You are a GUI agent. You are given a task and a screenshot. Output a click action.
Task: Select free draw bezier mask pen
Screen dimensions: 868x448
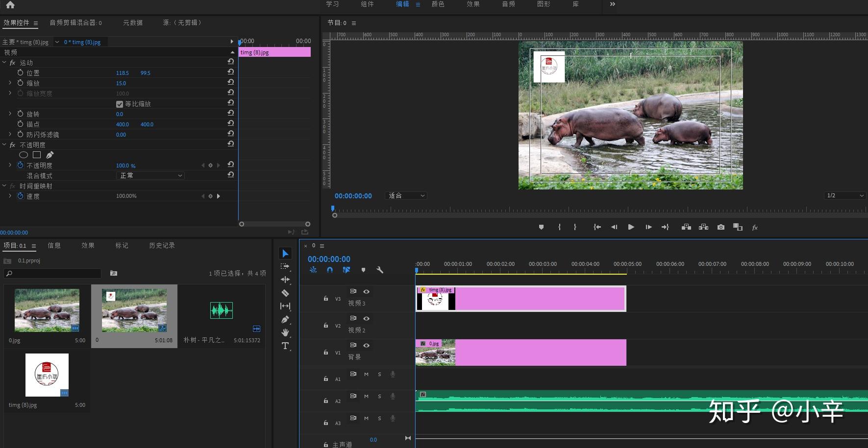click(50, 155)
